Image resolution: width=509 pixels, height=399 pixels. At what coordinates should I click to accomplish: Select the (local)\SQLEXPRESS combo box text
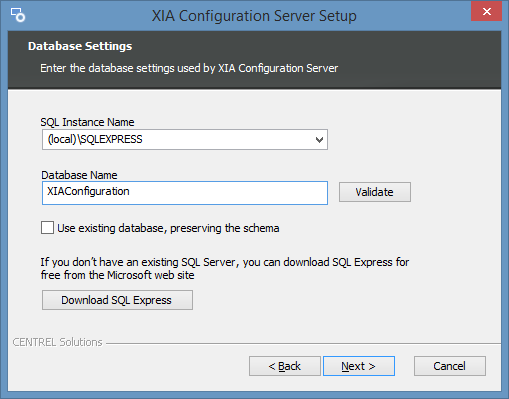[x=95, y=139]
